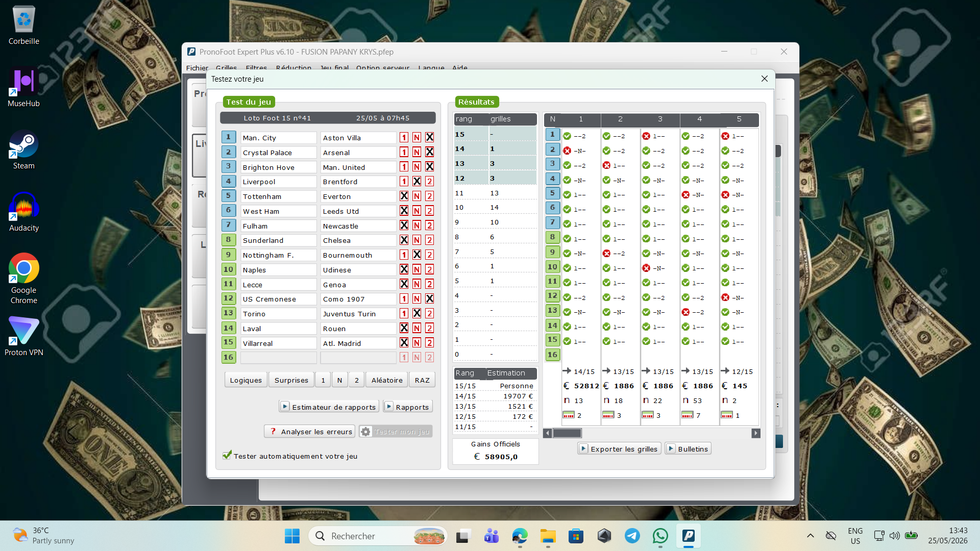Open Microsoft Teams from the taskbar
Image resolution: width=980 pixels, height=551 pixels.
coord(492,536)
